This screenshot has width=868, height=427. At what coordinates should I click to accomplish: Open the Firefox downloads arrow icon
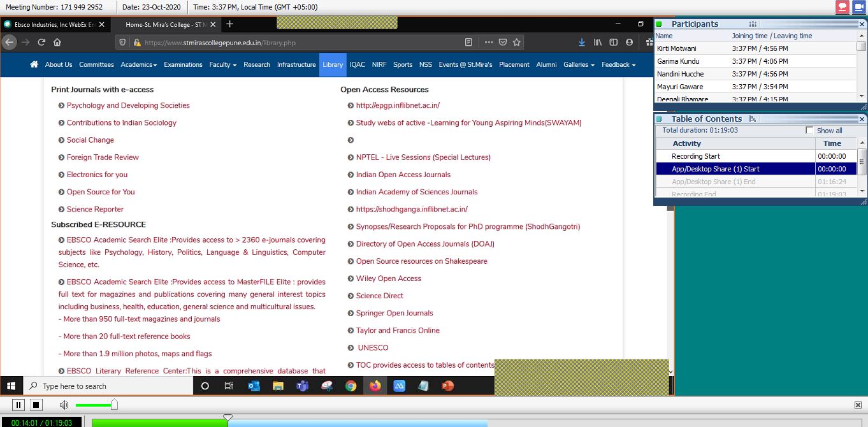pos(582,41)
